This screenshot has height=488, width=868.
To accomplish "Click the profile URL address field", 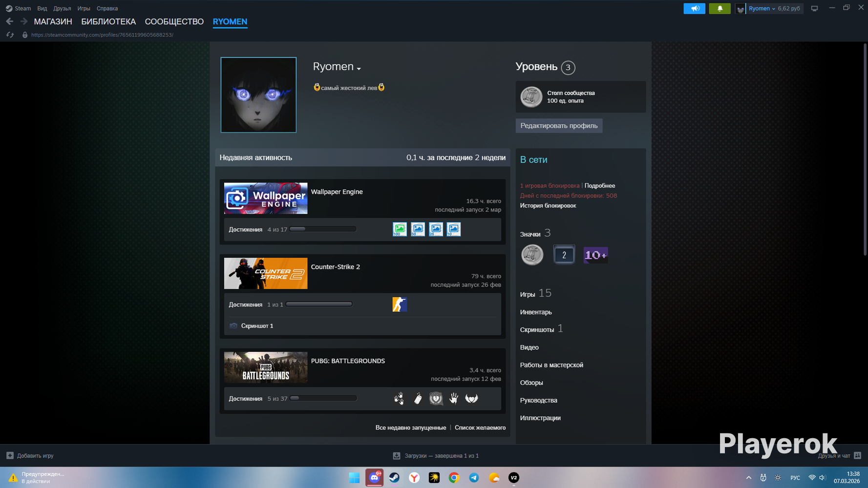I will click(102, 35).
